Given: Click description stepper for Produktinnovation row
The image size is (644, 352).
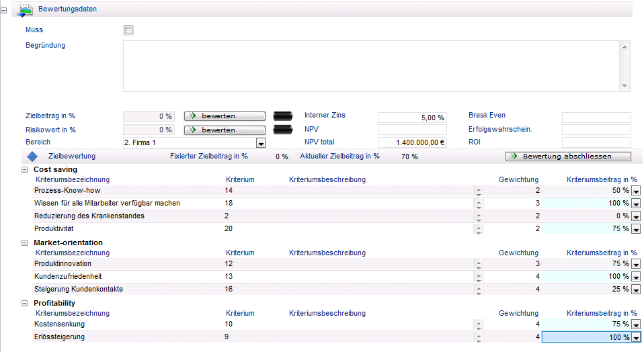Looking at the screenshot, I should pyautogui.click(x=479, y=264).
